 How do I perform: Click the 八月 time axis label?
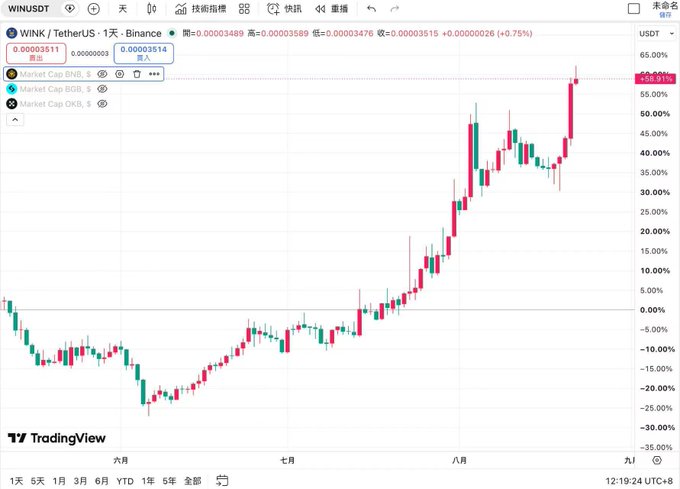click(x=459, y=460)
